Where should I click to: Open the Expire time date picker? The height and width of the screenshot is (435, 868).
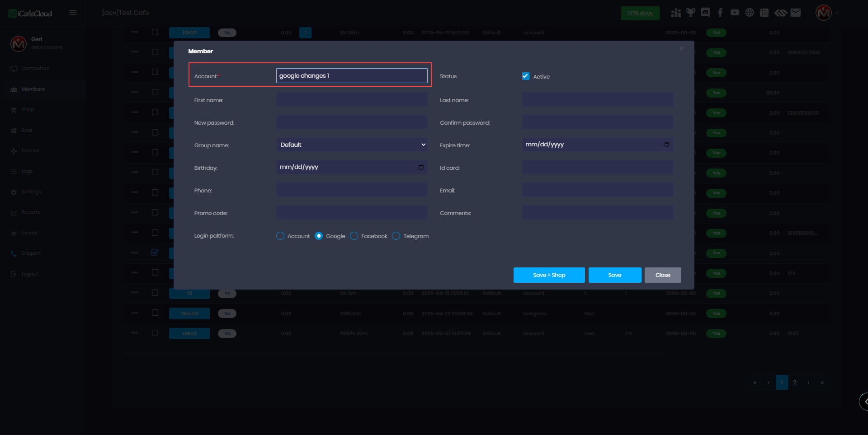(666, 145)
